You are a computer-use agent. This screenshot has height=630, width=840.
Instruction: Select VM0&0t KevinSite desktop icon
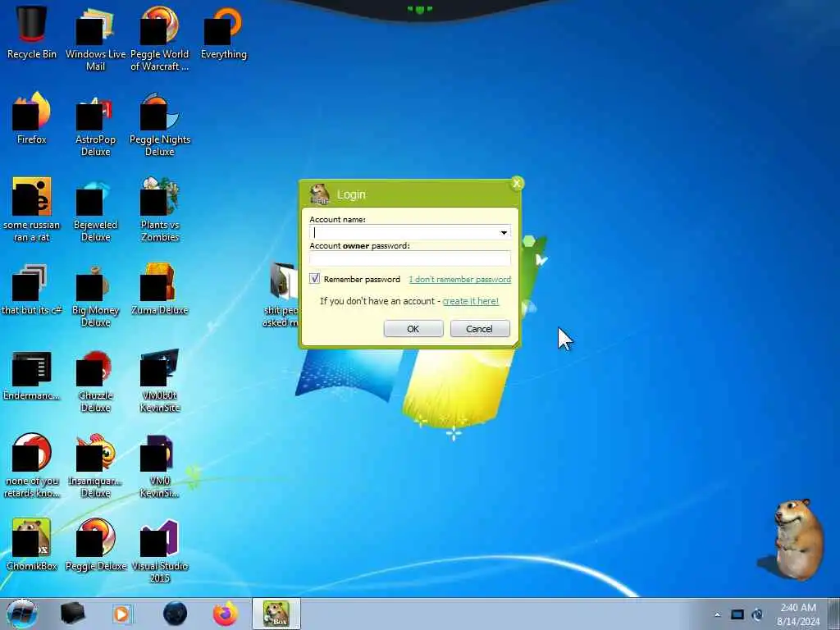pyautogui.click(x=160, y=381)
